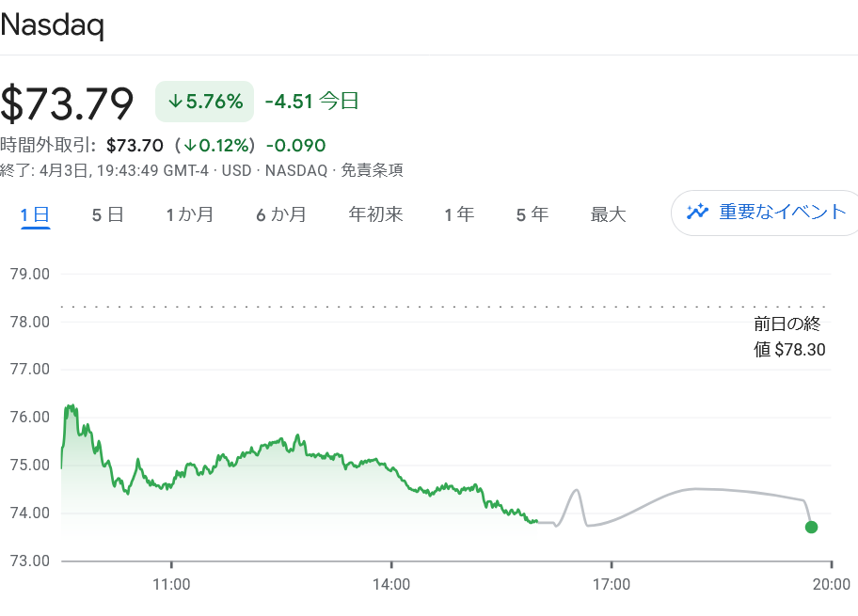Select the 1日 time range tab
Viewport: 858px width, 616px height.
[36, 214]
